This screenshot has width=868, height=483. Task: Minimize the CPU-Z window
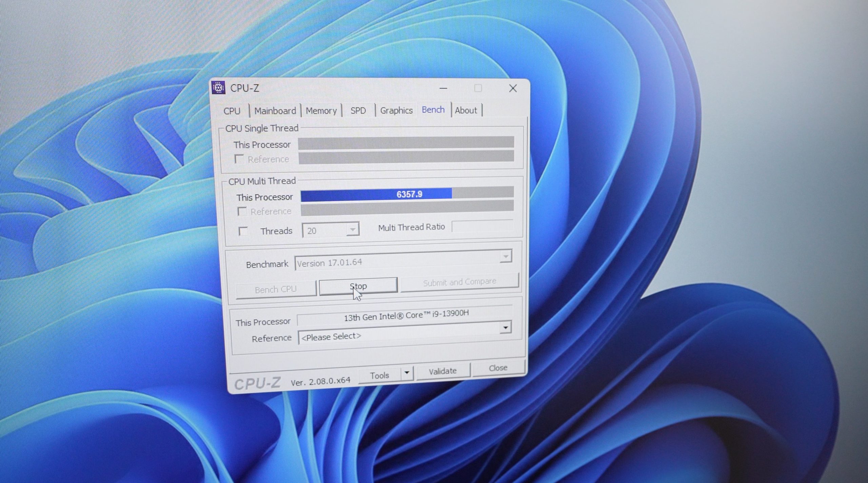coord(443,89)
